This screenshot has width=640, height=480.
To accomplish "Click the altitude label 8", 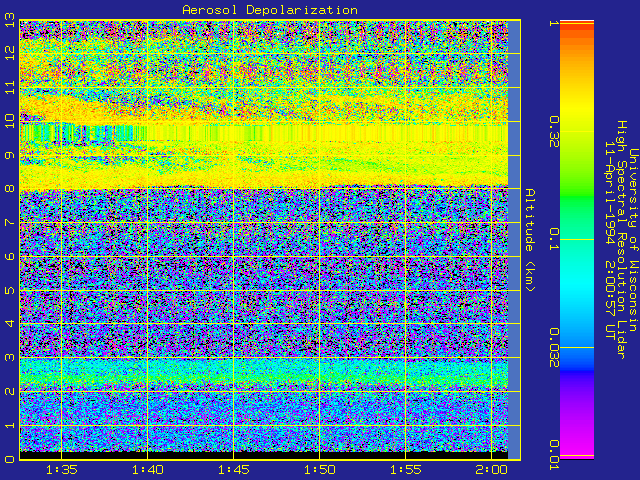I will click(10, 189).
